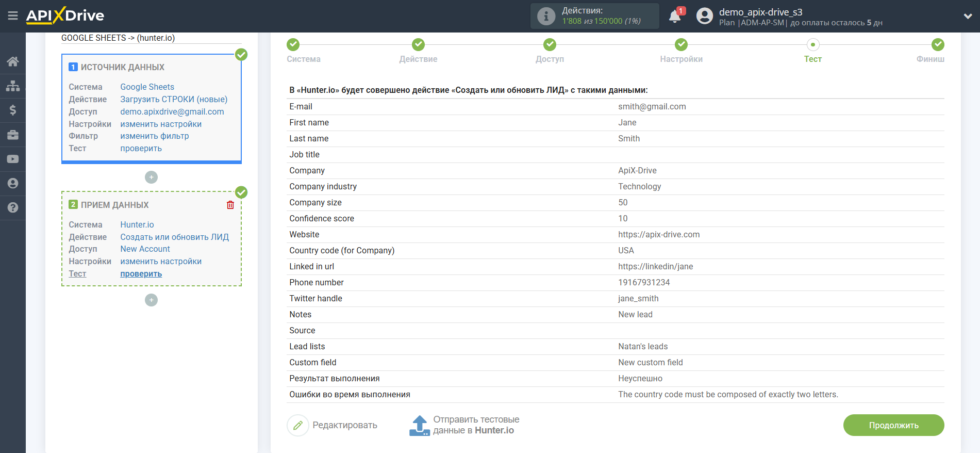Open the изменить фильтр link in the source block

[x=155, y=136]
